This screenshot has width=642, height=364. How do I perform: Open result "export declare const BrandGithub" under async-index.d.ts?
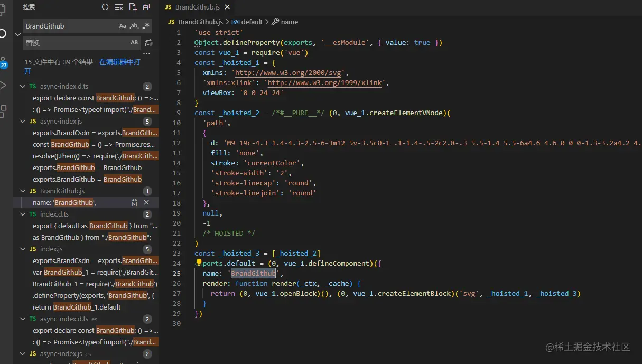click(x=95, y=98)
